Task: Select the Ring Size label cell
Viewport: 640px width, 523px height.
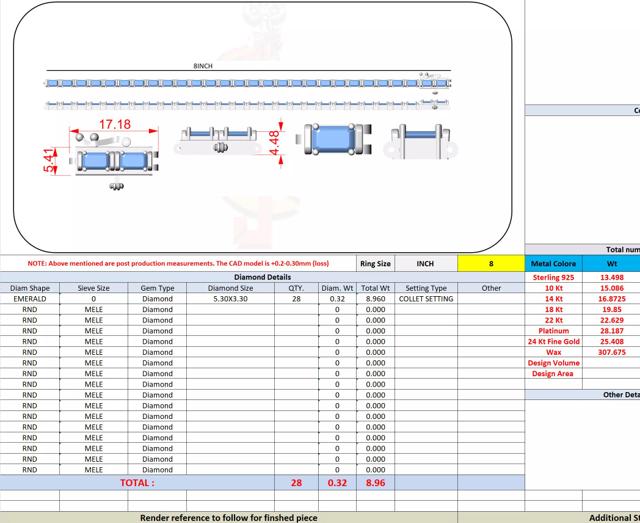Action: click(375, 263)
